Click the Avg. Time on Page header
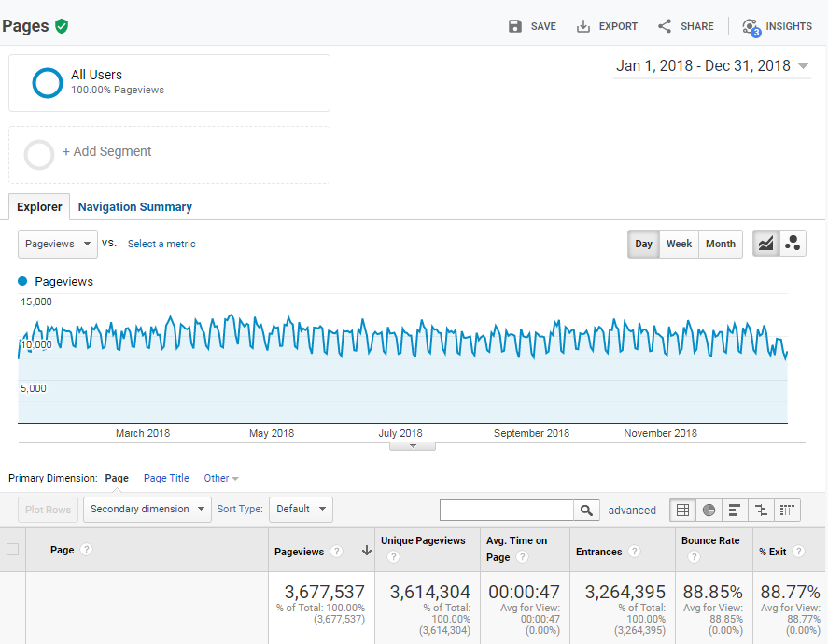Viewport: 828px width, 644px height. tap(516, 549)
